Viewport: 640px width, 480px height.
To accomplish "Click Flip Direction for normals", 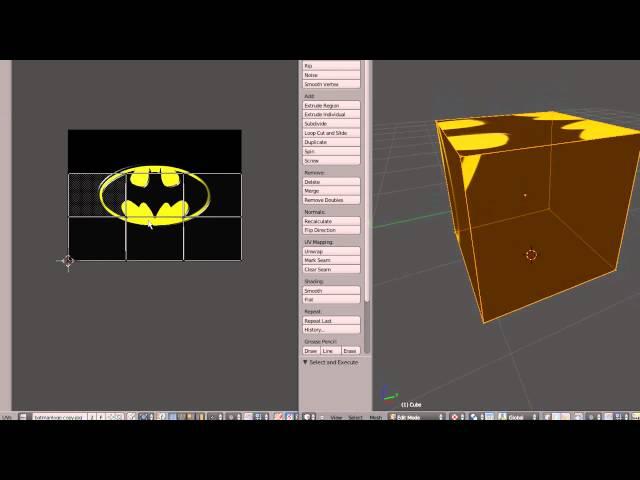I will (331, 230).
